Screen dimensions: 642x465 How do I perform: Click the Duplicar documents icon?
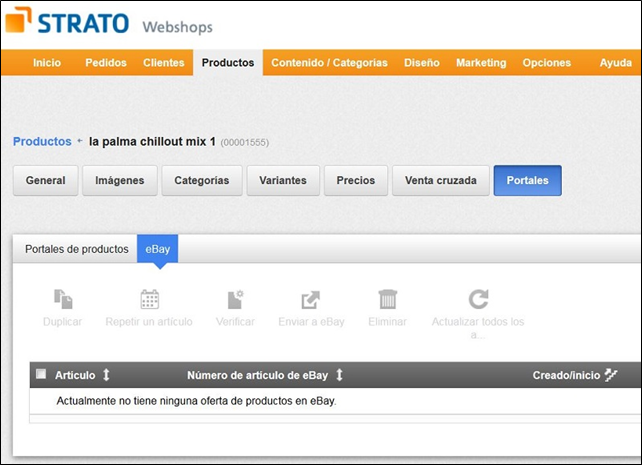[x=63, y=299]
